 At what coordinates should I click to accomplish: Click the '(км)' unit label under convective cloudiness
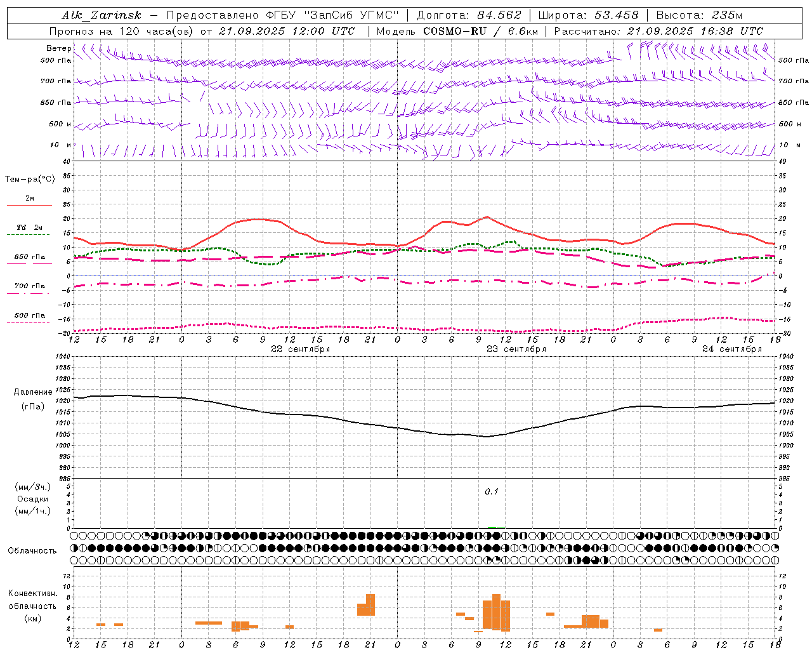click(33, 618)
